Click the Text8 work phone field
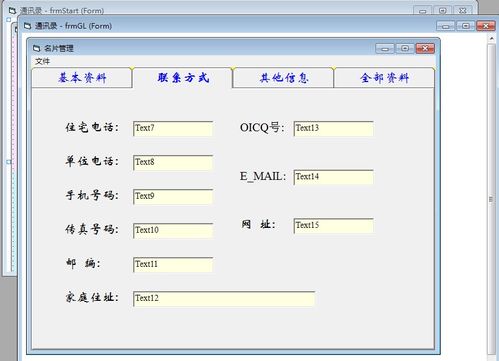 (173, 162)
